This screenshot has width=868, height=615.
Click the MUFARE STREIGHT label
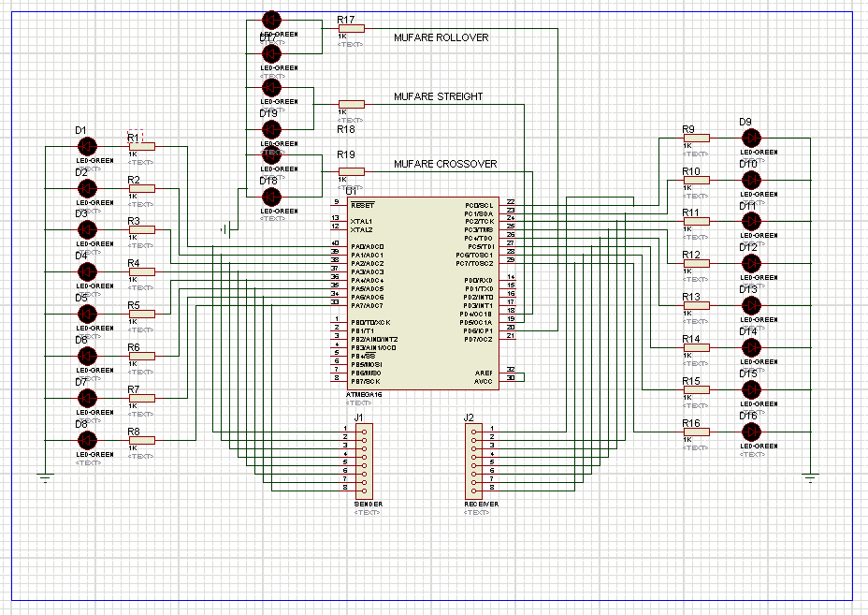pos(439,96)
